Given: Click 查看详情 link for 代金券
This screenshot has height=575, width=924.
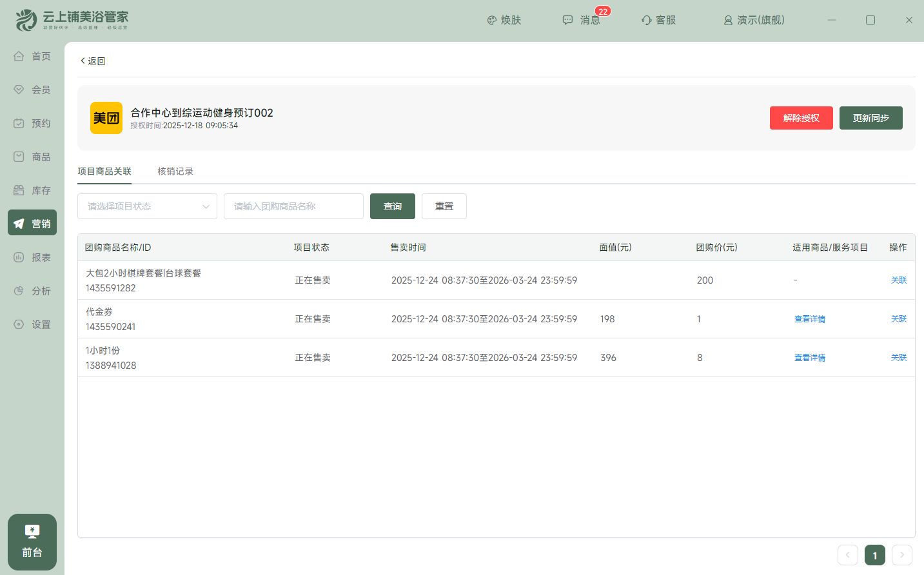Looking at the screenshot, I should click(x=809, y=319).
